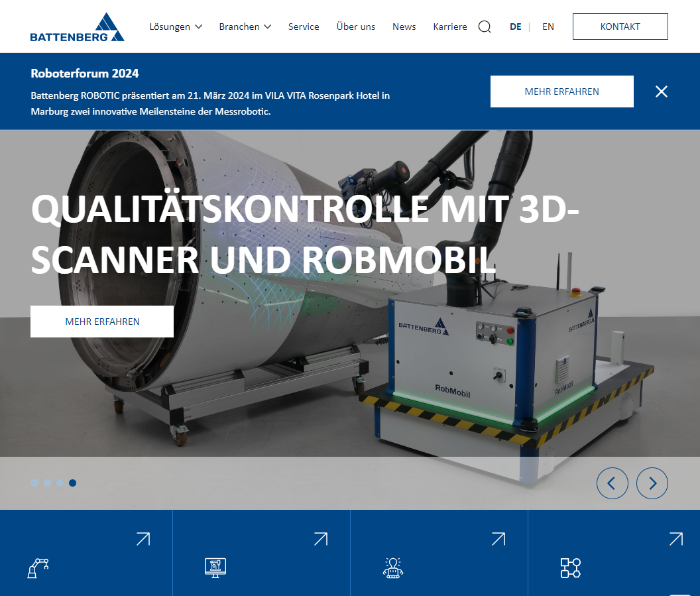Expand the Lösungen dropdown menu
The height and width of the screenshot is (596, 700).
[x=176, y=27]
